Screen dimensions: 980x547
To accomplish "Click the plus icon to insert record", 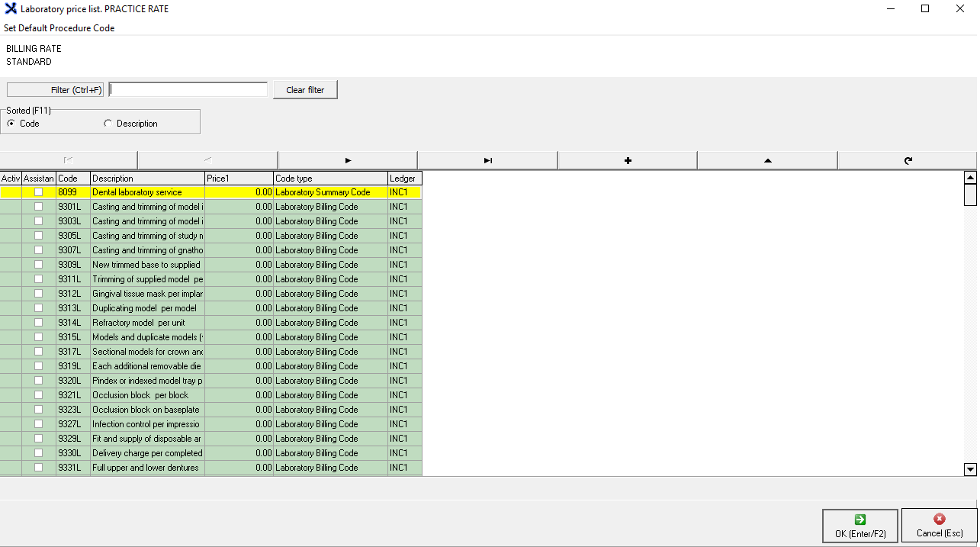I will (x=627, y=160).
